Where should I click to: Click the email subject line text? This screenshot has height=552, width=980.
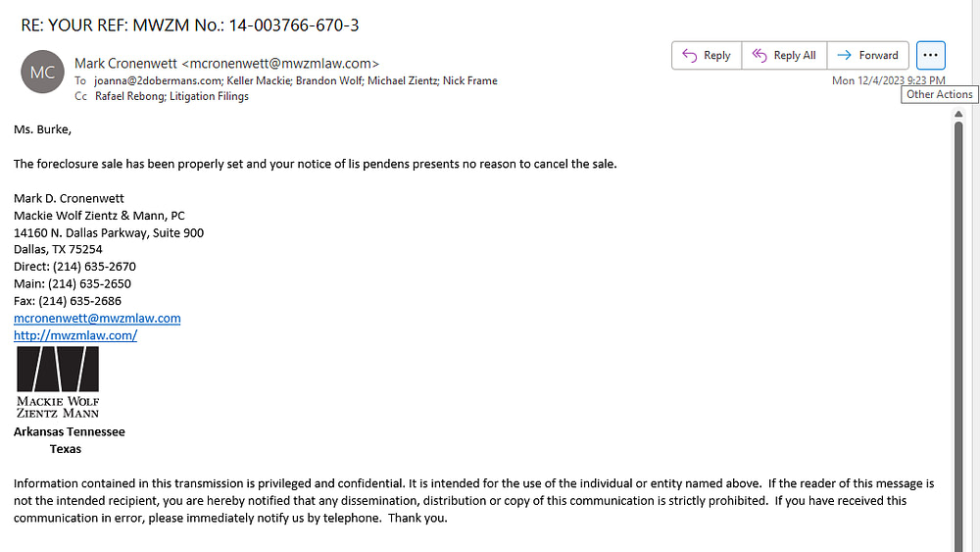point(190,25)
